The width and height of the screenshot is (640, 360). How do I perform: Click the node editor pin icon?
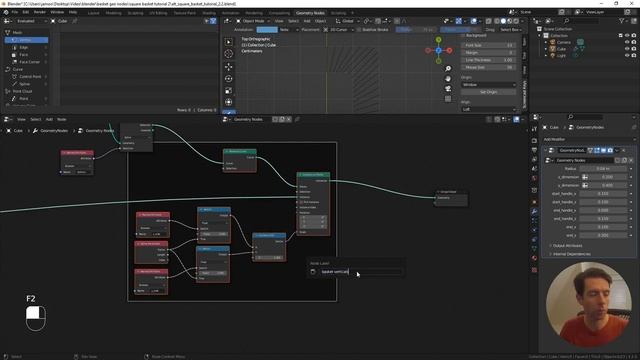pyautogui.click(x=297, y=119)
